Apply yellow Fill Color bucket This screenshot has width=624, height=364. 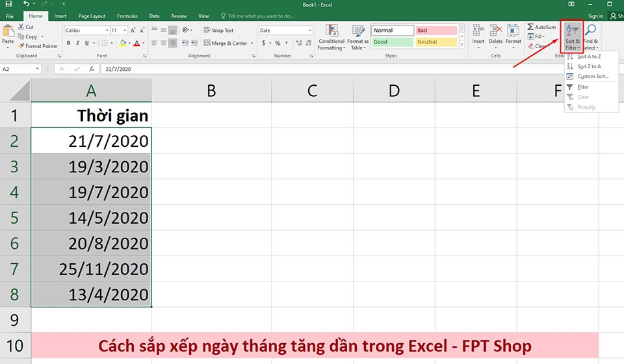(x=123, y=43)
